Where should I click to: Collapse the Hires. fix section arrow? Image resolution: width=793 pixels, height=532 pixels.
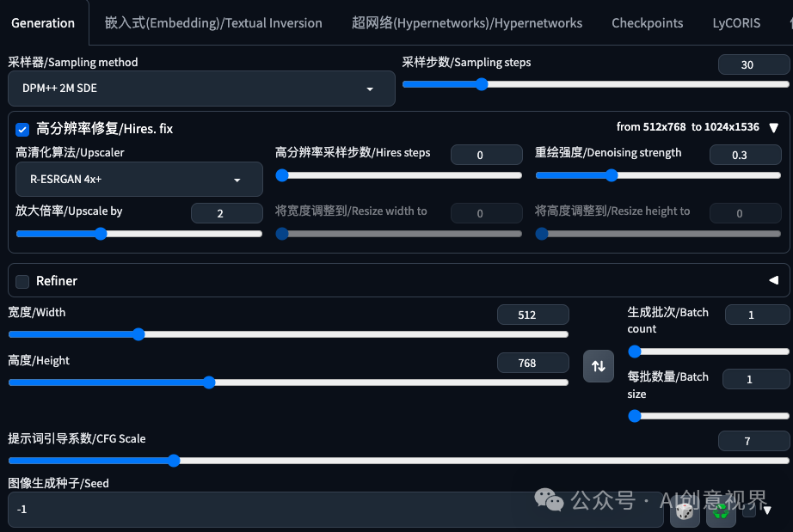tap(773, 127)
